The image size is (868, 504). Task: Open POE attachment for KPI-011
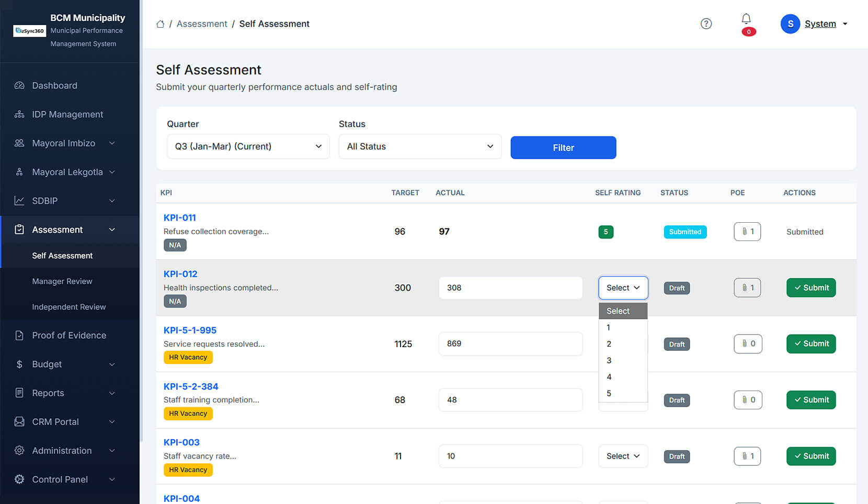click(747, 232)
